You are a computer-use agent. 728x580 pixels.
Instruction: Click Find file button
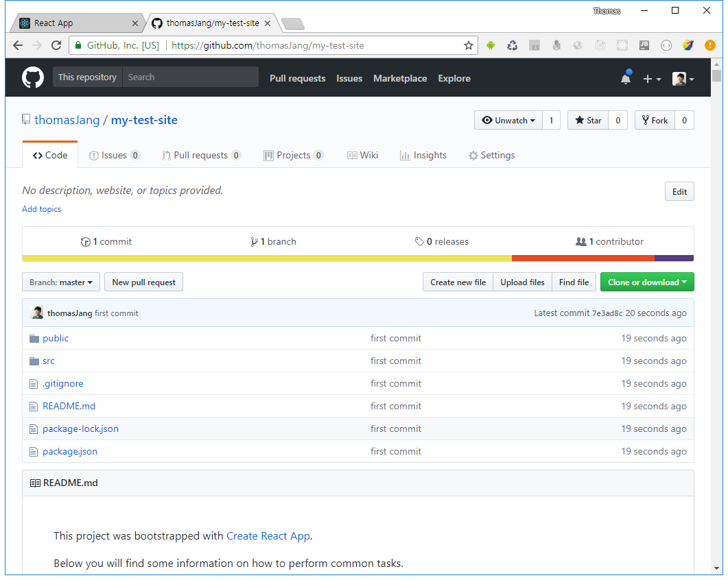(574, 282)
